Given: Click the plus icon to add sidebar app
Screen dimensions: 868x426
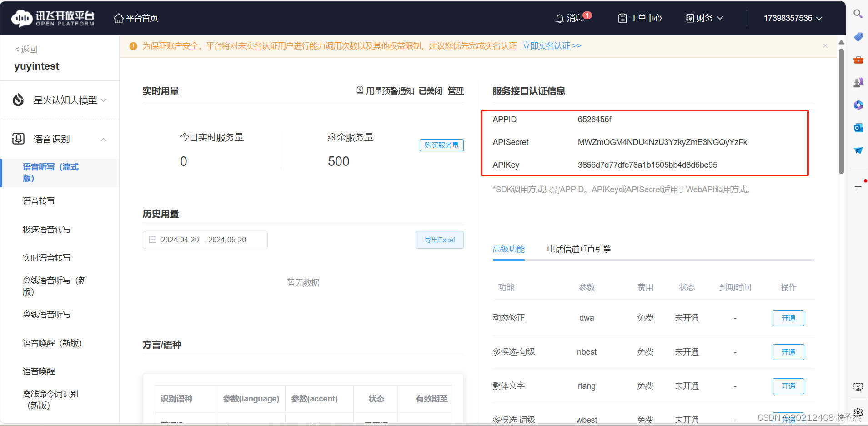Looking at the screenshot, I should tap(858, 186).
